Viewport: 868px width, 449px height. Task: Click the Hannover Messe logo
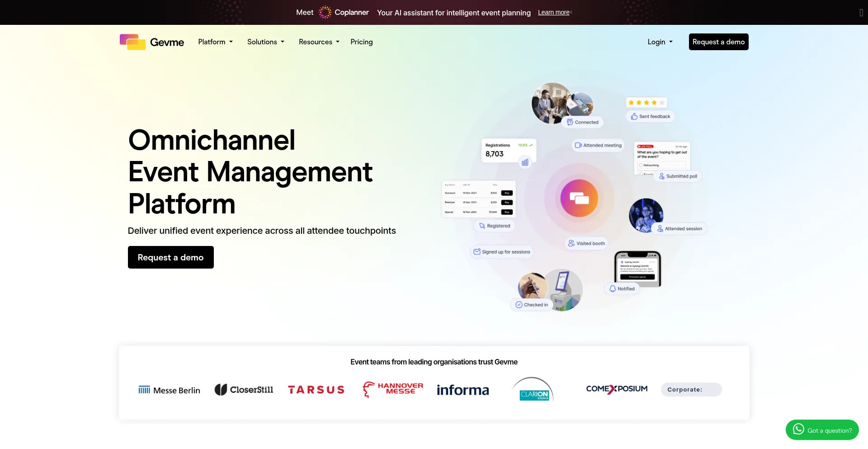[x=392, y=389]
